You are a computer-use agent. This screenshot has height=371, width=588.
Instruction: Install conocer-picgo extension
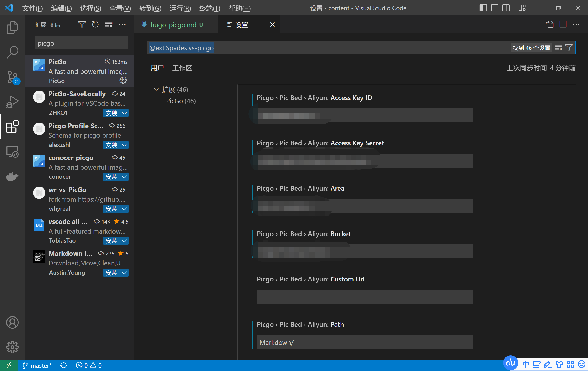[x=111, y=177]
